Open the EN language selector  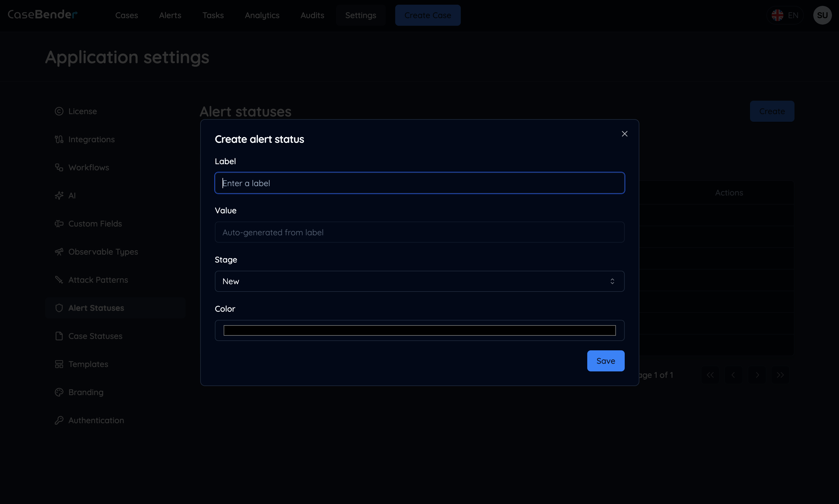[786, 15]
